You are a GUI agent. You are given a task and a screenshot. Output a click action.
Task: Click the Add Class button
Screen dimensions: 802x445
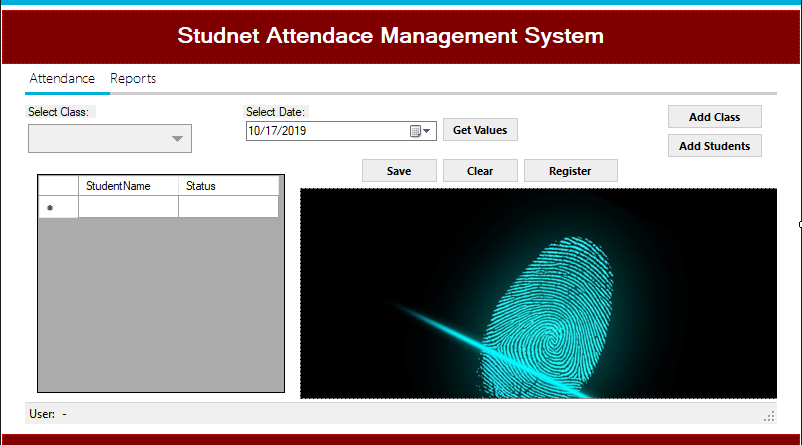pos(715,117)
